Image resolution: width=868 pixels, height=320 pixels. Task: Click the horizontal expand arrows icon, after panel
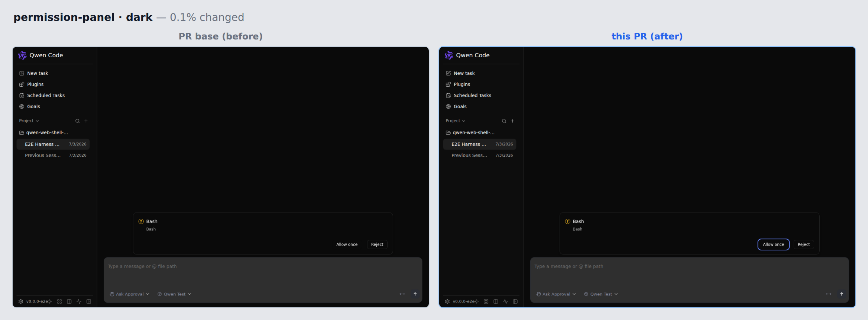coord(829,294)
